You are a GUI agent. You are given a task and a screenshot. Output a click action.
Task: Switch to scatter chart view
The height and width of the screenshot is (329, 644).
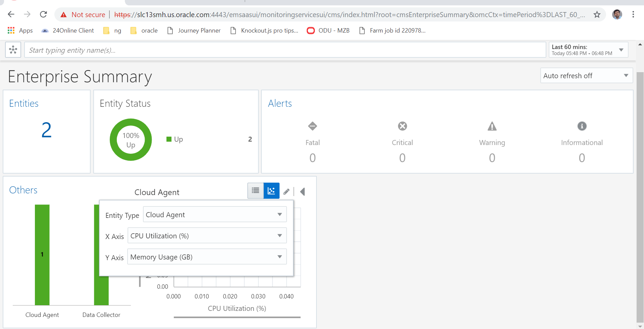click(x=271, y=191)
